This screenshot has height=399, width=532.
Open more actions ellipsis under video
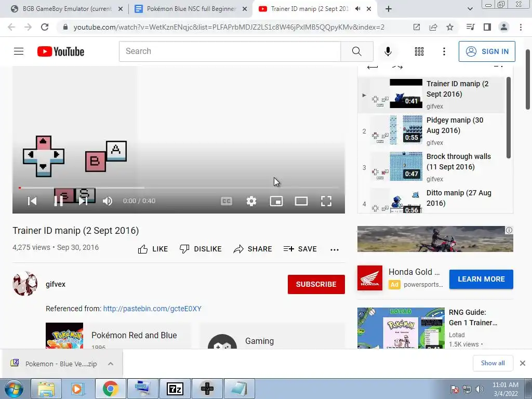click(335, 250)
